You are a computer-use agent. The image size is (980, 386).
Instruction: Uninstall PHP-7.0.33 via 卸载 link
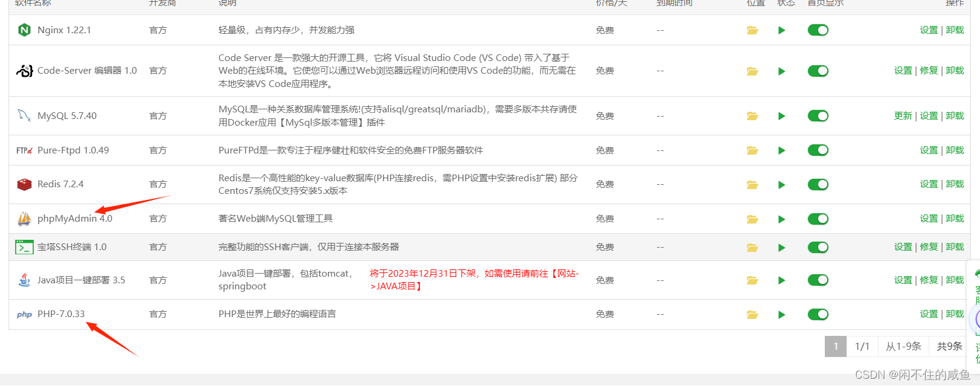(x=955, y=314)
